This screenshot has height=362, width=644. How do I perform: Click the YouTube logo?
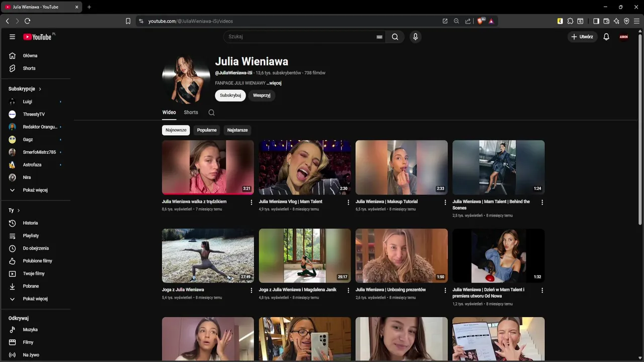(38, 37)
